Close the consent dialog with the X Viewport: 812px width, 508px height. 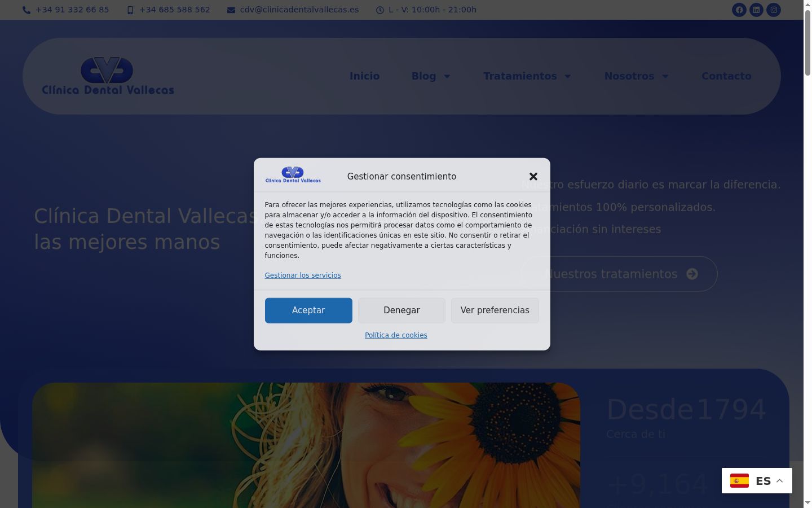tap(533, 177)
